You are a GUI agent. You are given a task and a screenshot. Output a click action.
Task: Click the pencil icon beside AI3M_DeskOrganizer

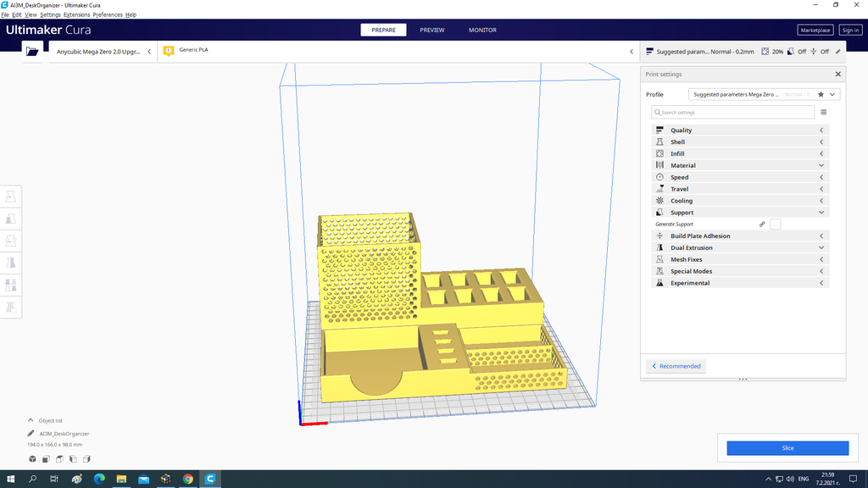31,433
